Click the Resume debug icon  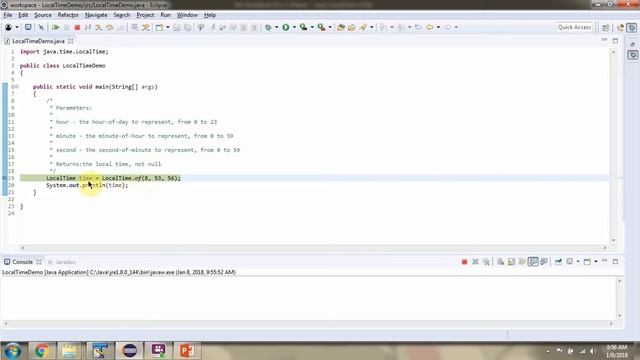click(x=56, y=27)
